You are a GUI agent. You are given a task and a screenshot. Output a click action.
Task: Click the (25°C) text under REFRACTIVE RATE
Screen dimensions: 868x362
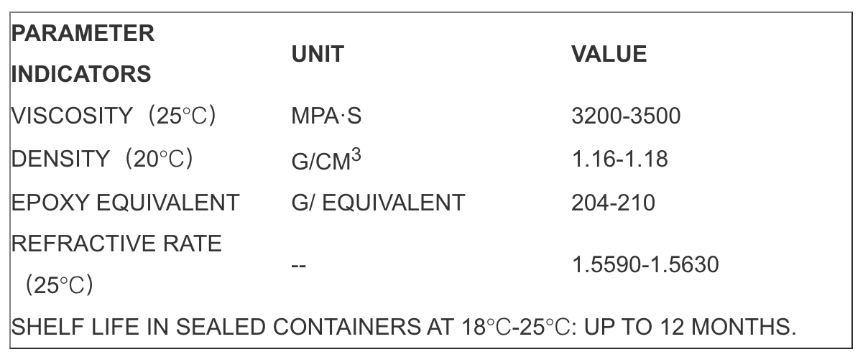coord(60,286)
